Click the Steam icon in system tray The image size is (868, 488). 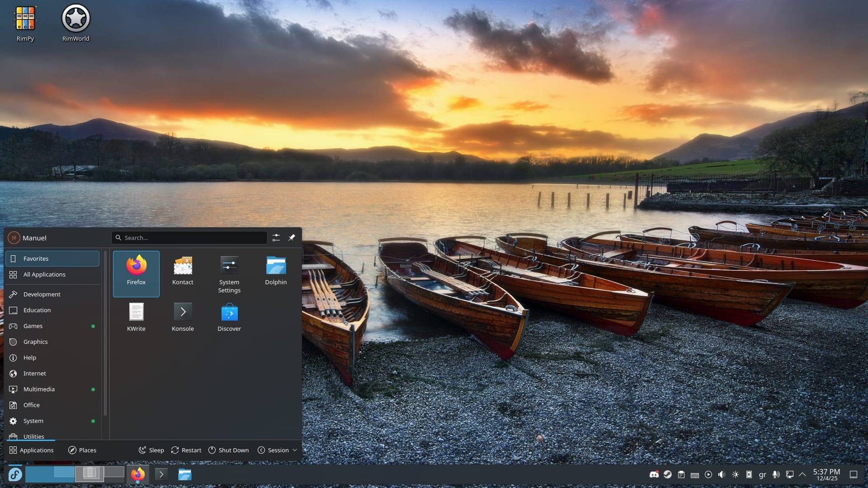[x=668, y=474]
